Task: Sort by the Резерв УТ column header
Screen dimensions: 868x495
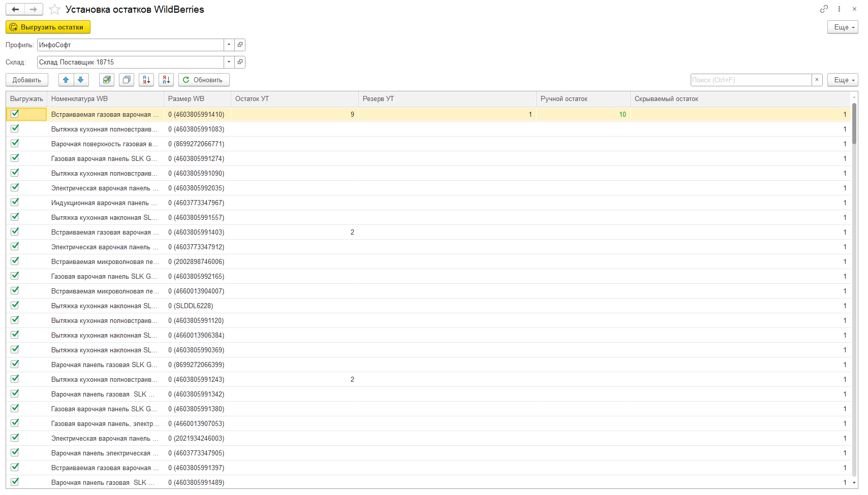Action: pos(447,98)
